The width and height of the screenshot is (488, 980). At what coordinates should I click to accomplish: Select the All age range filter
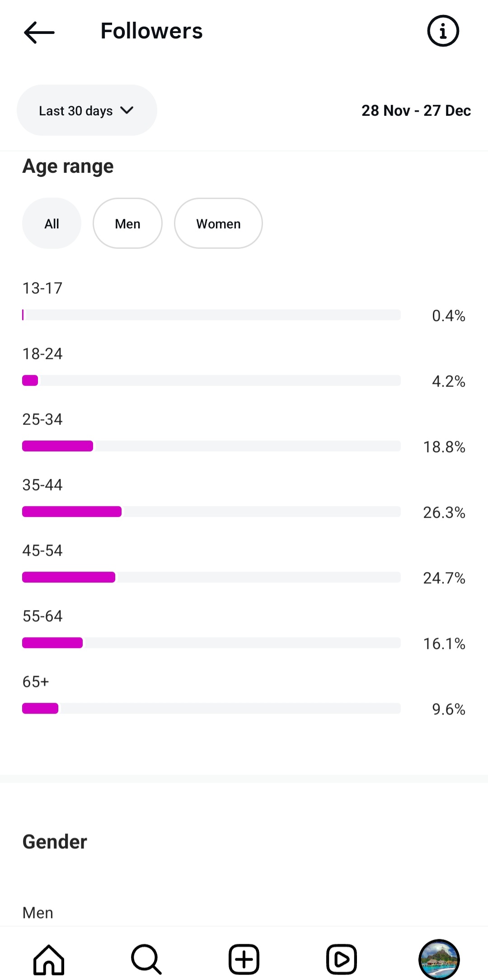point(52,223)
